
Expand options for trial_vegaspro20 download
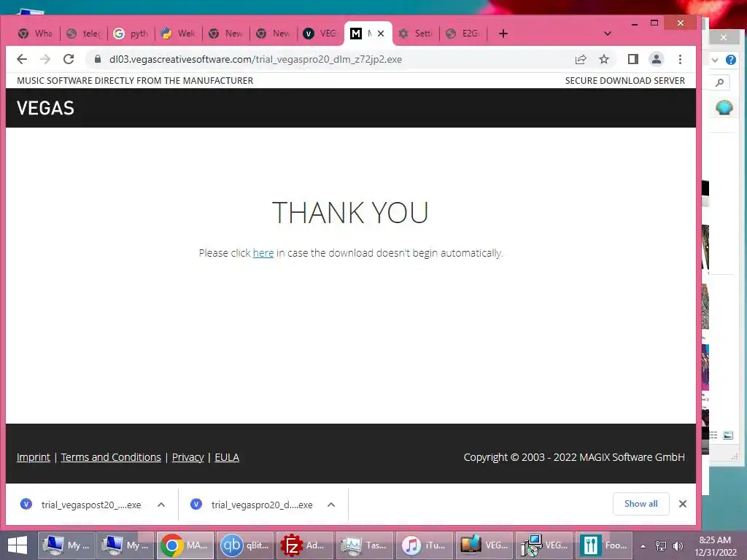point(331,505)
